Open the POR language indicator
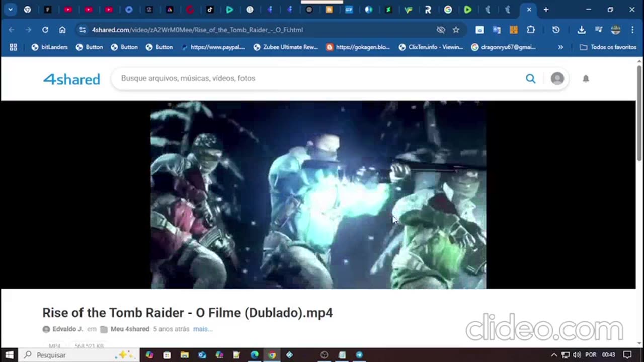 point(591,355)
